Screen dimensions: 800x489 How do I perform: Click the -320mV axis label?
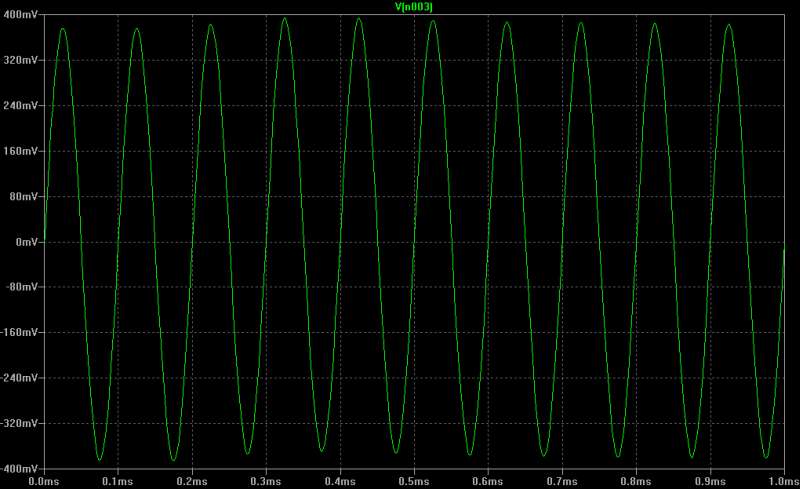[19, 423]
